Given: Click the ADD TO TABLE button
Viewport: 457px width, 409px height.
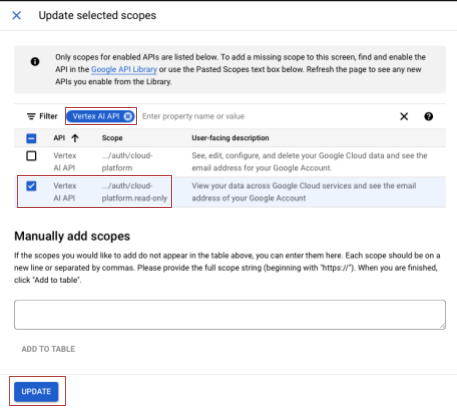Looking at the screenshot, I should point(48,349).
